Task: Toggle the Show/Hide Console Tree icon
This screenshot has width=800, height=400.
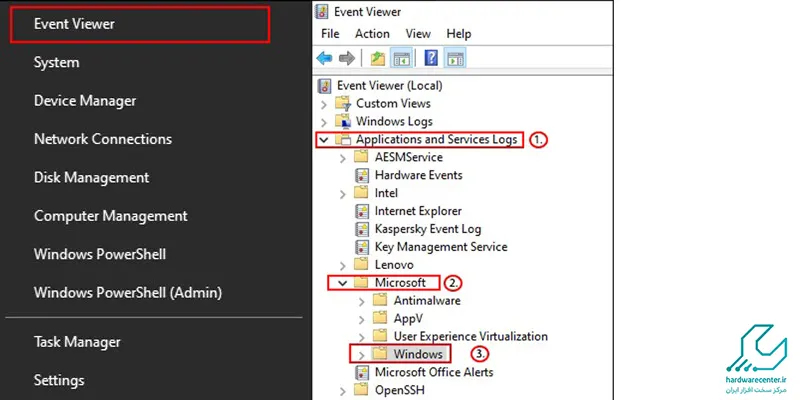Action: (401, 58)
